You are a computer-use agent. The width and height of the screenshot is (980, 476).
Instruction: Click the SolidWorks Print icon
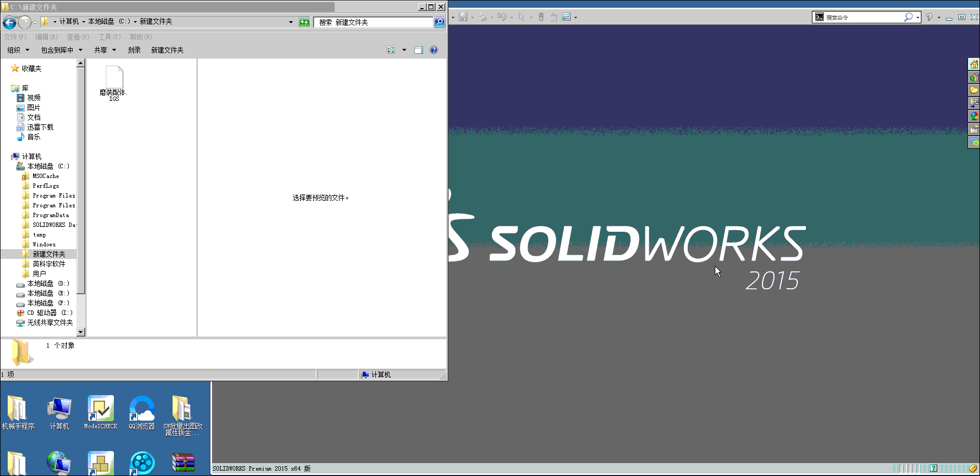click(x=482, y=17)
